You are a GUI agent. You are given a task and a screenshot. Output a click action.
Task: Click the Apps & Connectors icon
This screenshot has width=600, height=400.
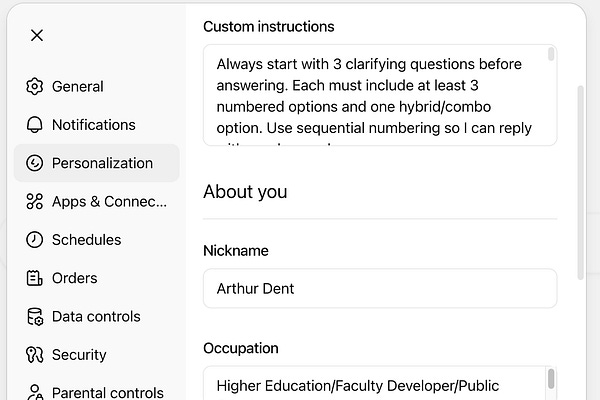point(35,201)
